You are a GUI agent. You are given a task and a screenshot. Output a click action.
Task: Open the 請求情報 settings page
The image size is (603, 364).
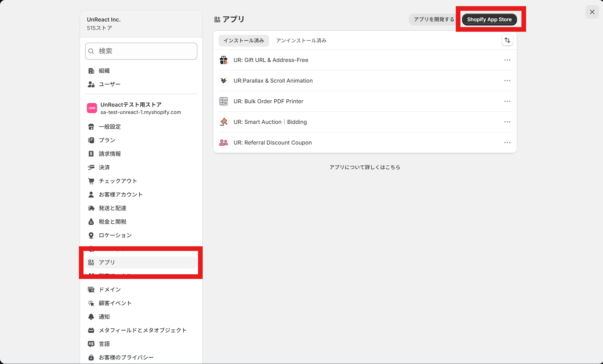(x=141, y=154)
